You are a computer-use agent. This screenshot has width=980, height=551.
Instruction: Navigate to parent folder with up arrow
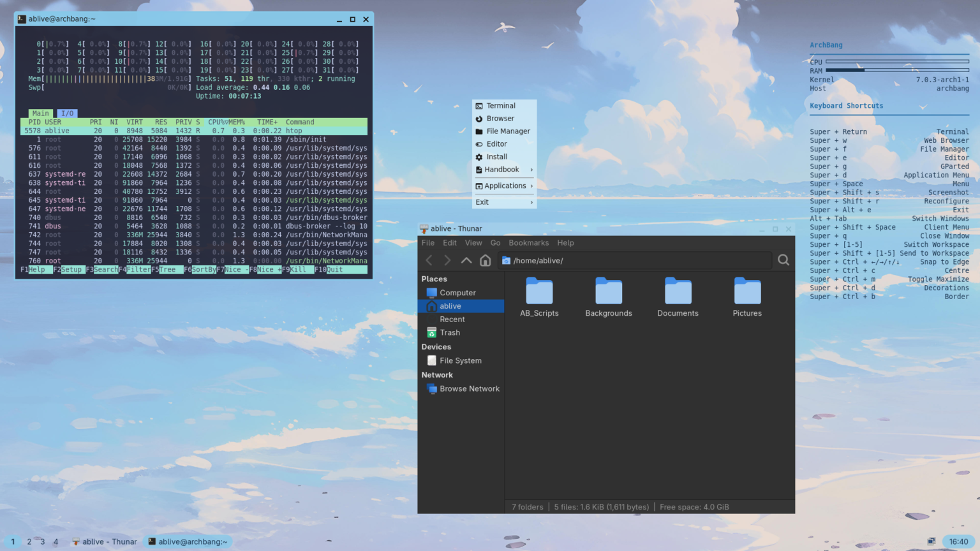coord(466,260)
